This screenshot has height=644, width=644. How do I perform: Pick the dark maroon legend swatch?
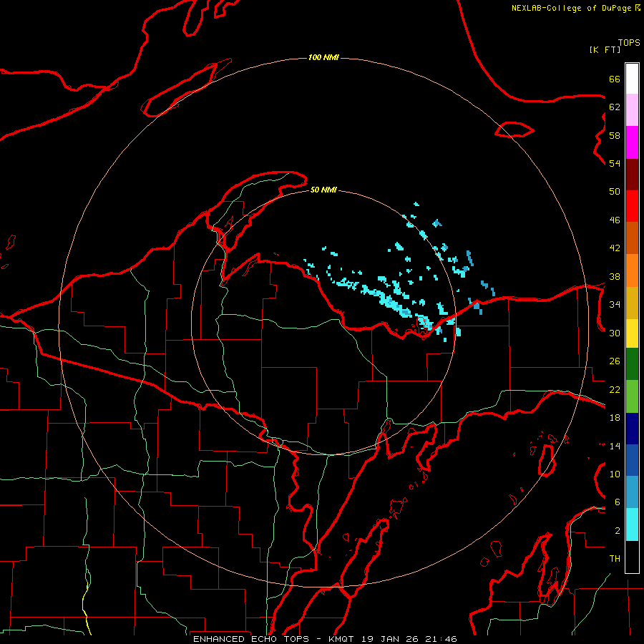(632, 175)
